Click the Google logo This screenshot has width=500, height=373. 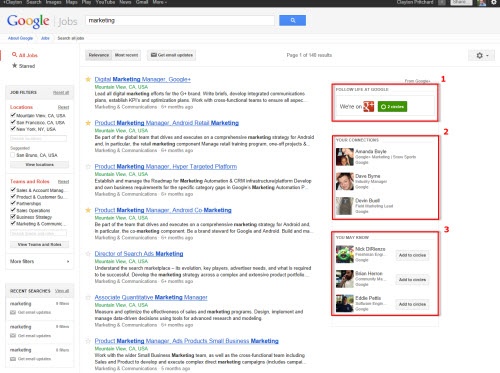(x=28, y=21)
